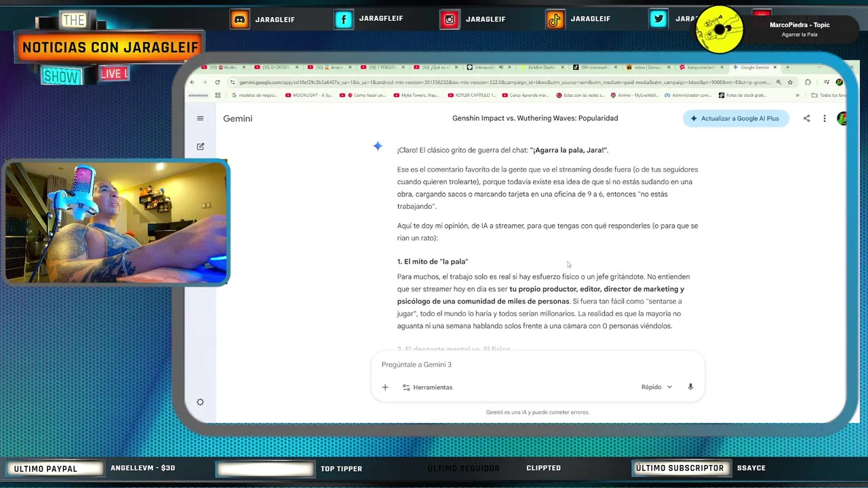This screenshot has height=488, width=868.
Task: Open the Estas son las redes bookmark
Action: (580, 95)
